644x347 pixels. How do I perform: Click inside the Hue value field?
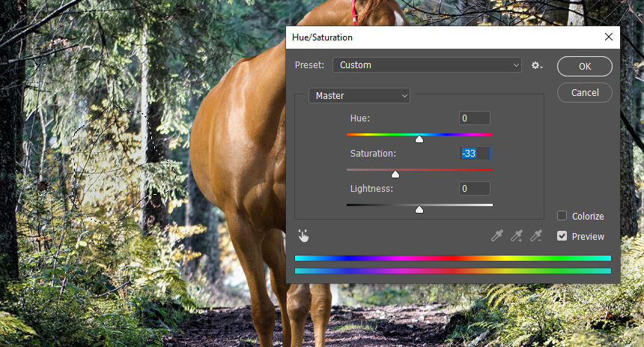(x=474, y=118)
